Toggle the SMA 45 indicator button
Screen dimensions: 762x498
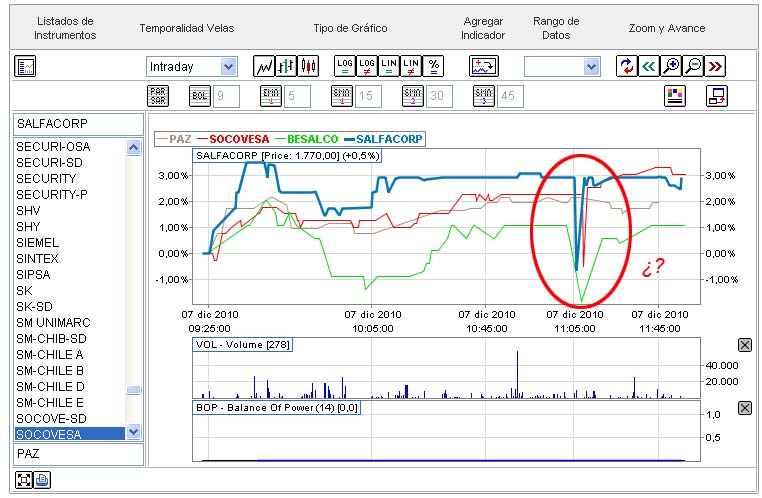(x=484, y=96)
